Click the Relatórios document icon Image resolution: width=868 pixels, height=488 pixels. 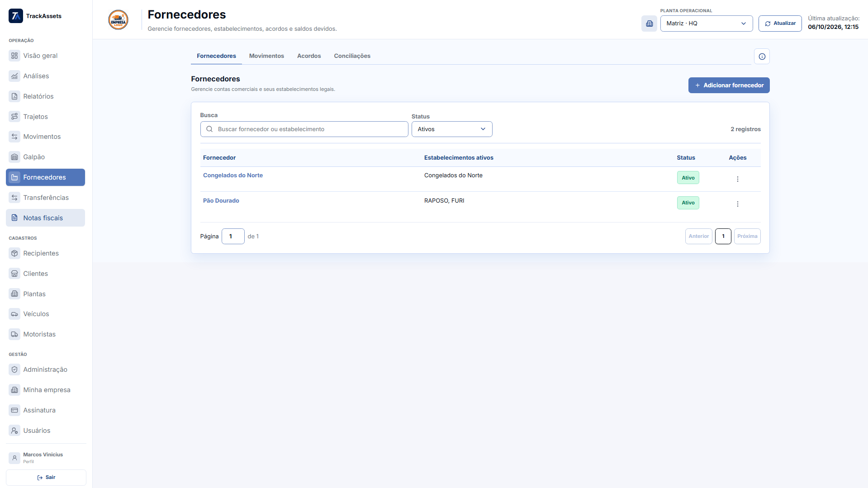(14, 96)
